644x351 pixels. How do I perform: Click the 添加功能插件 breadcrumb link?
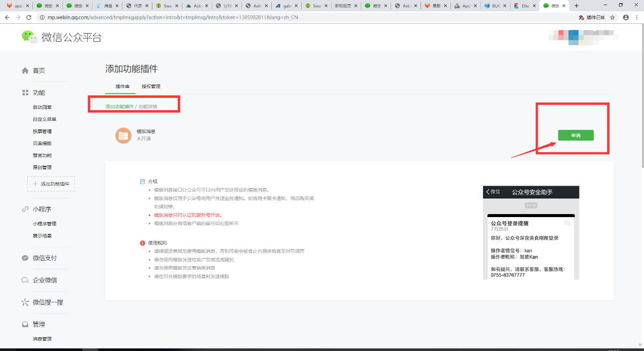119,107
